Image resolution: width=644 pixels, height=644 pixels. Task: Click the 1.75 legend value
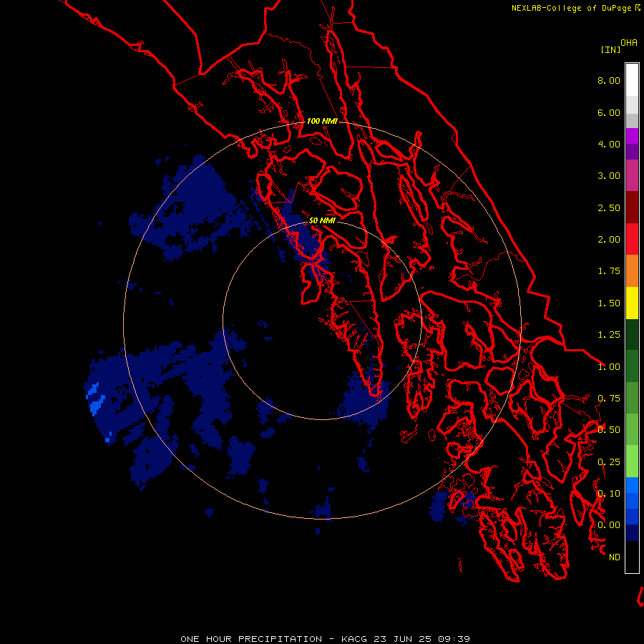pyautogui.click(x=609, y=271)
